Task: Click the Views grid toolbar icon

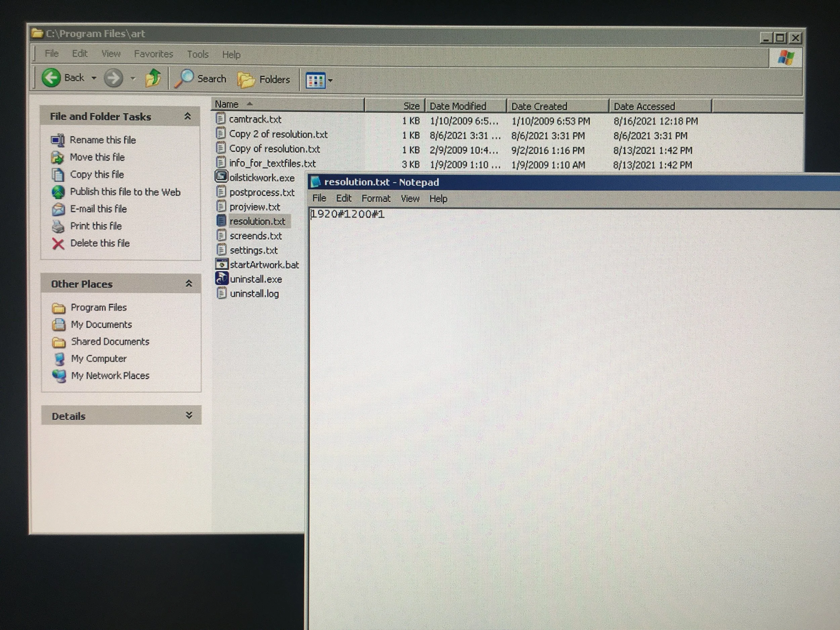Action: (316, 80)
